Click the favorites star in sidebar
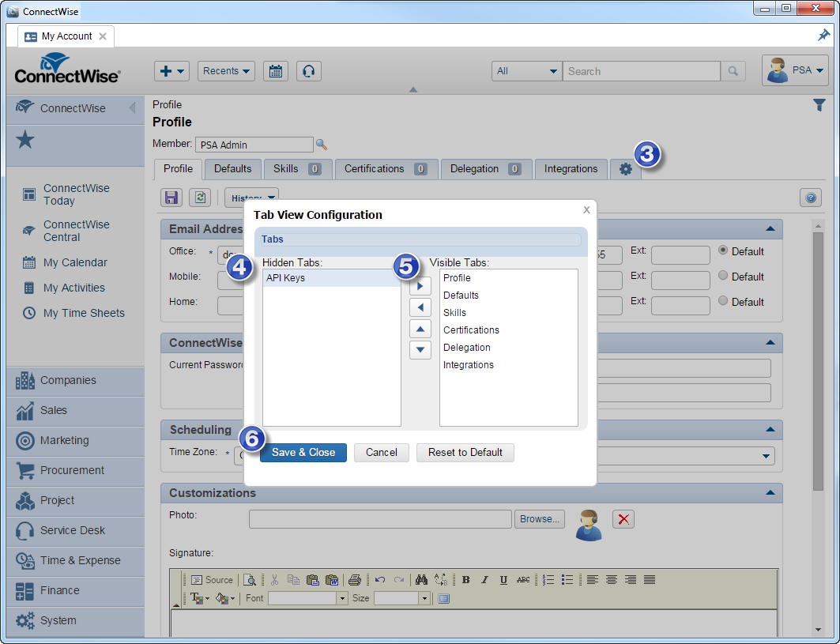 click(25, 141)
